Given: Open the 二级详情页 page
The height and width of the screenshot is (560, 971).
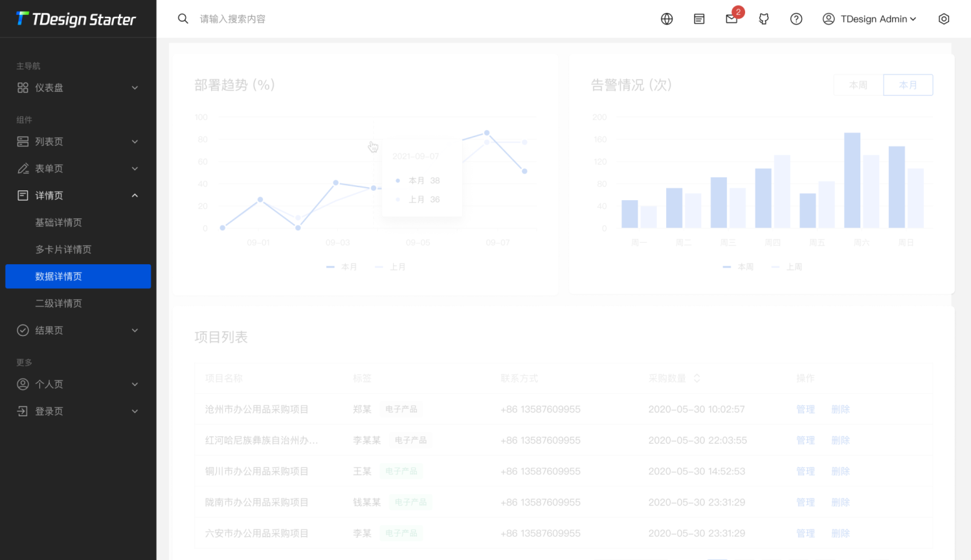Looking at the screenshot, I should (58, 303).
